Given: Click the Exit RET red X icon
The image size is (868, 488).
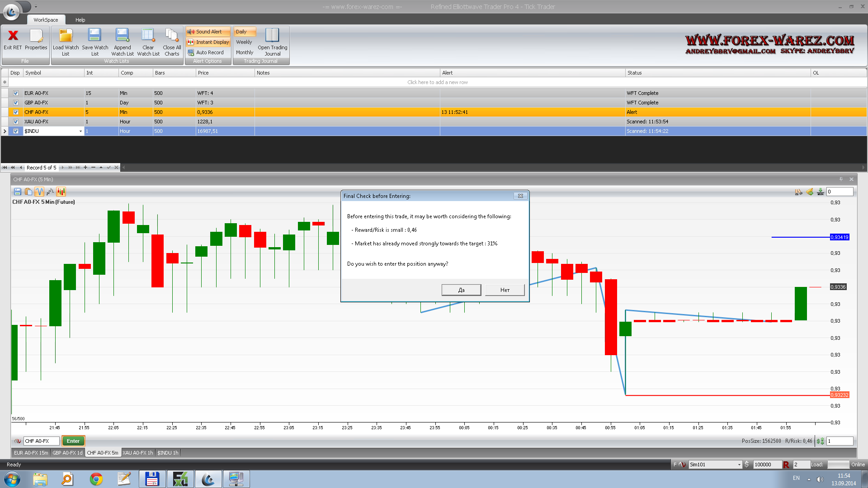Looking at the screenshot, I should (x=13, y=36).
